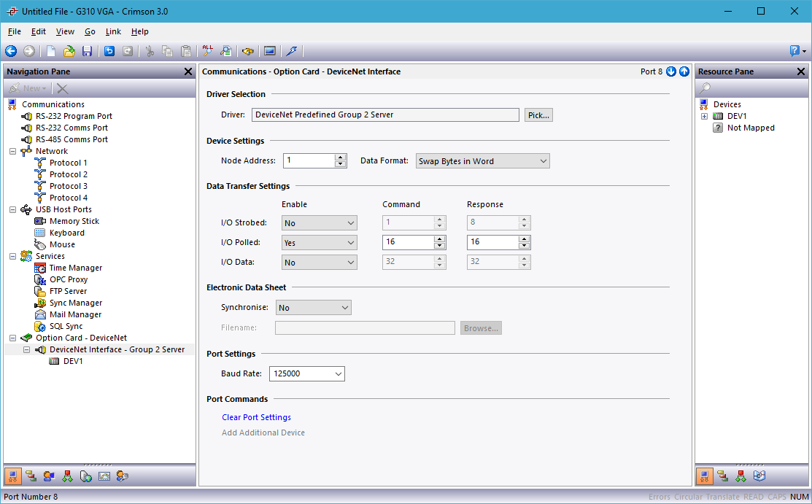Screen dimensions: 812x504
Task: Expand DEV1 in the Resource Pane
Action: (x=704, y=117)
